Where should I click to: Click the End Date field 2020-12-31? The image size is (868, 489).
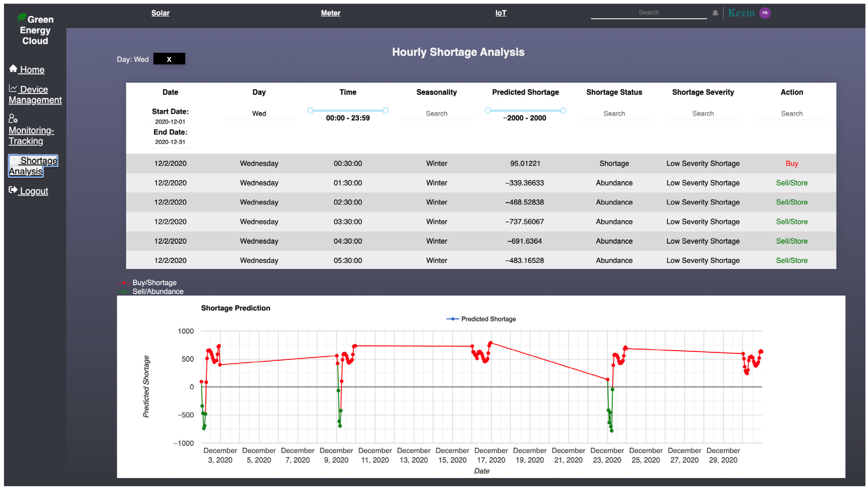tap(170, 142)
